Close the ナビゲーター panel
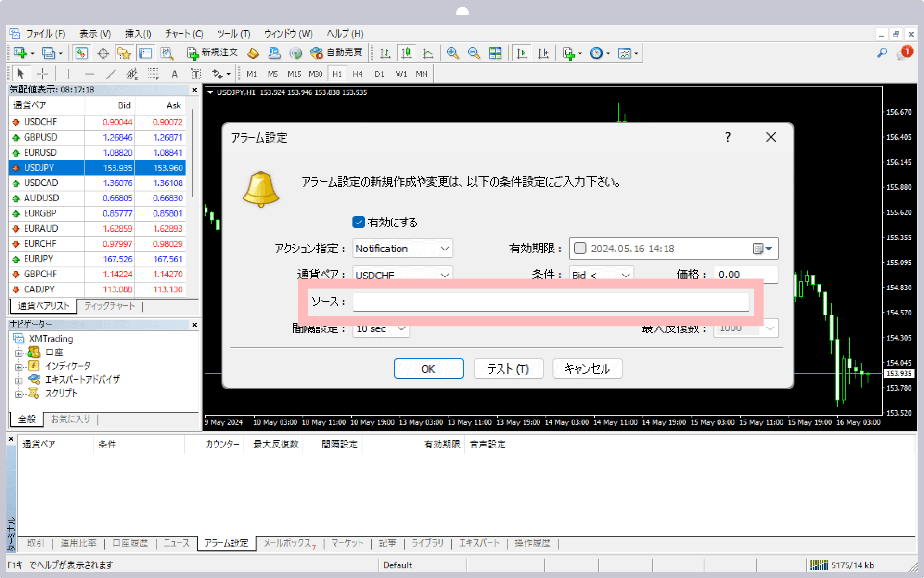 point(194,325)
